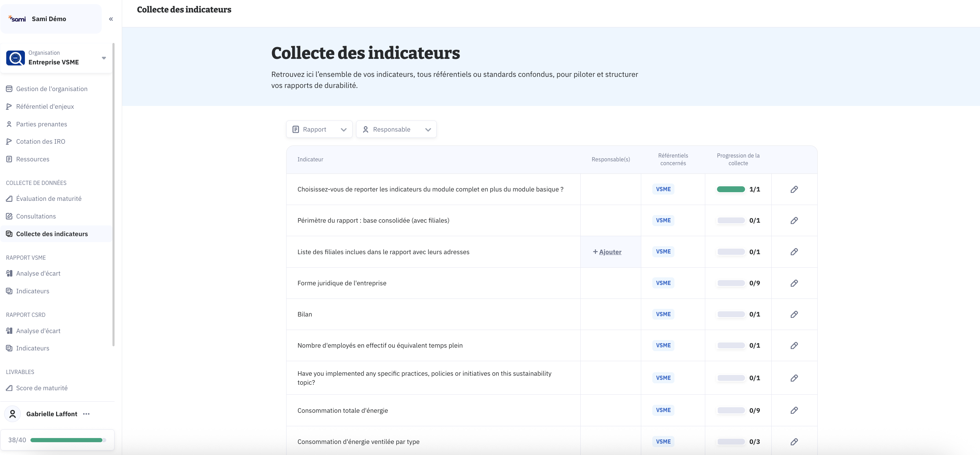Expand the Organisation Entreprise VSME selector
The image size is (980, 455).
coord(103,58)
